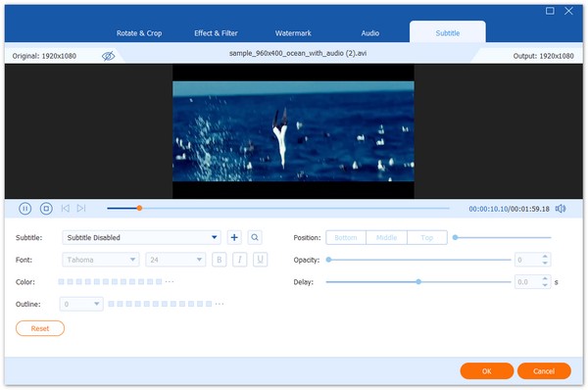Jump to previous frame icon
Image resolution: width=588 pixels, height=390 pixels.
[x=66, y=208]
